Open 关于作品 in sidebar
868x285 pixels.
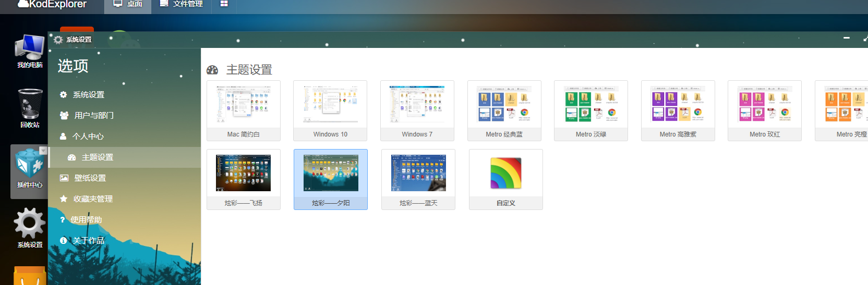(124, 241)
